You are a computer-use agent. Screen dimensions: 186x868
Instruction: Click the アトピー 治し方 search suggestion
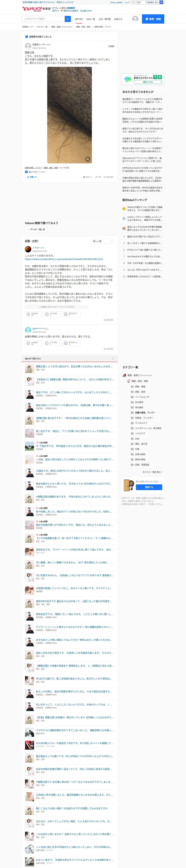point(36,229)
